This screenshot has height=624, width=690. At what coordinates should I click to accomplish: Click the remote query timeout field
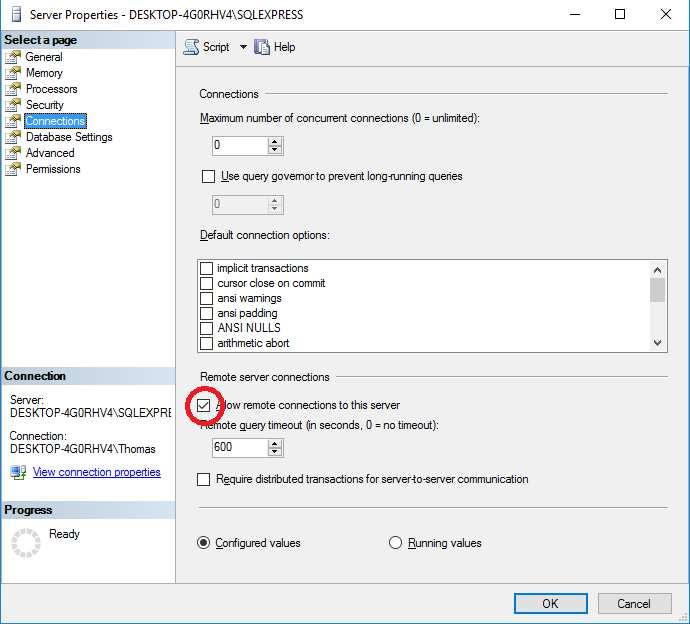tap(240, 448)
